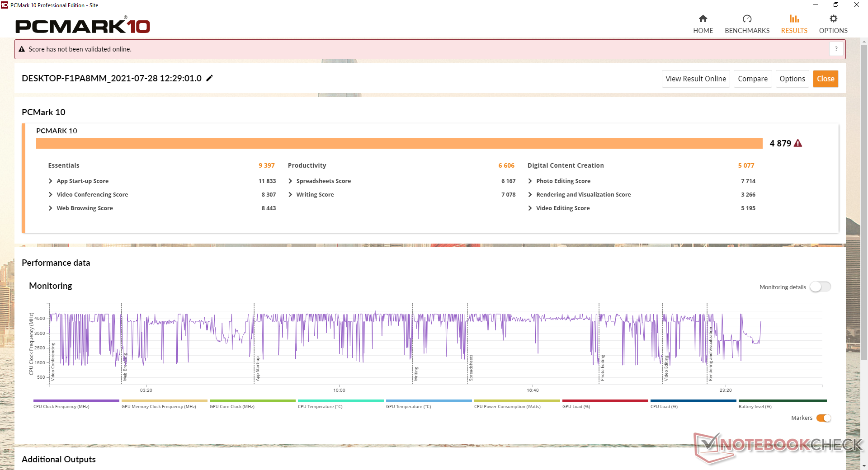The height and width of the screenshot is (470, 868).
Task: Click the Rendering and Visualization chart marker
Action: tap(711, 354)
